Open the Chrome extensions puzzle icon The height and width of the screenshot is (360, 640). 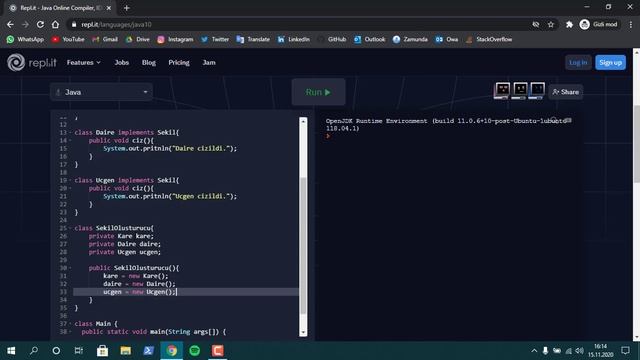tap(569, 24)
